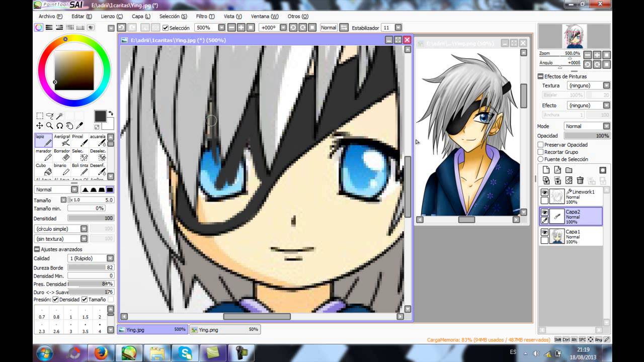644x362 pixels.
Task: Pick the acuarela watercolor brush
Action: click(98, 140)
